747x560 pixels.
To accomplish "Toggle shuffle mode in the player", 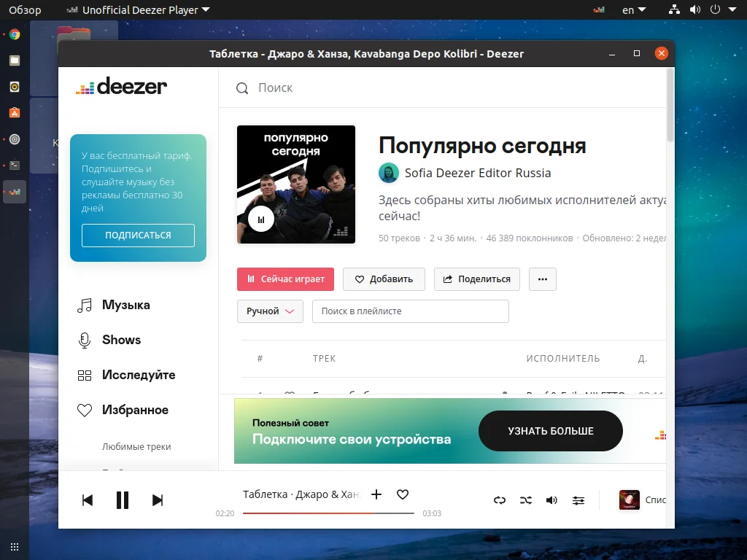I will [525, 500].
